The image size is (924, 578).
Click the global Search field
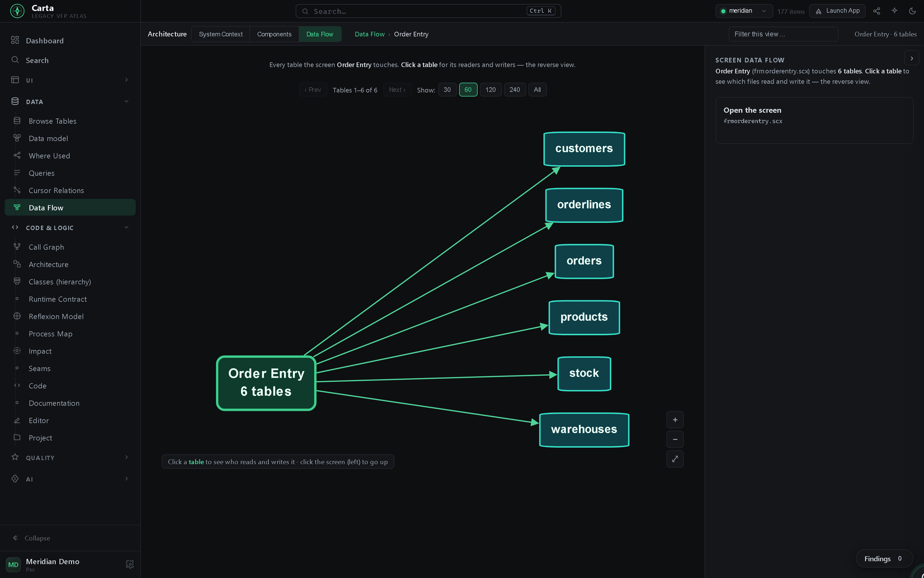click(428, 11)
